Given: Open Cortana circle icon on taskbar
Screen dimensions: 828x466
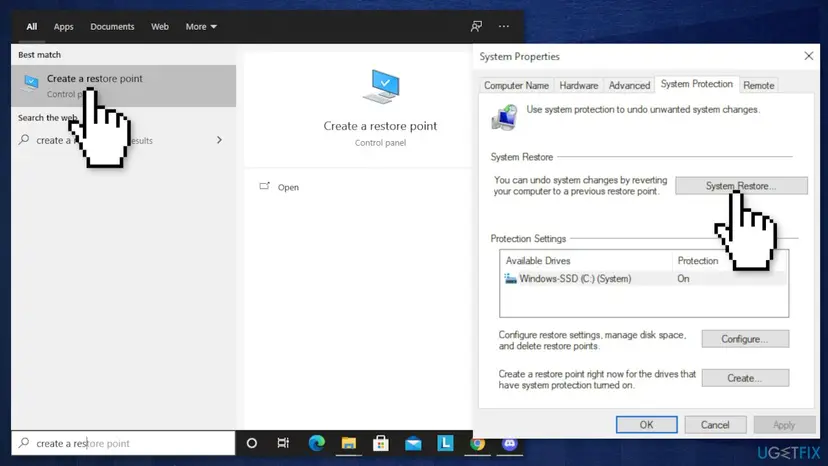Looking at the screenshot, I should coord(252,443).
